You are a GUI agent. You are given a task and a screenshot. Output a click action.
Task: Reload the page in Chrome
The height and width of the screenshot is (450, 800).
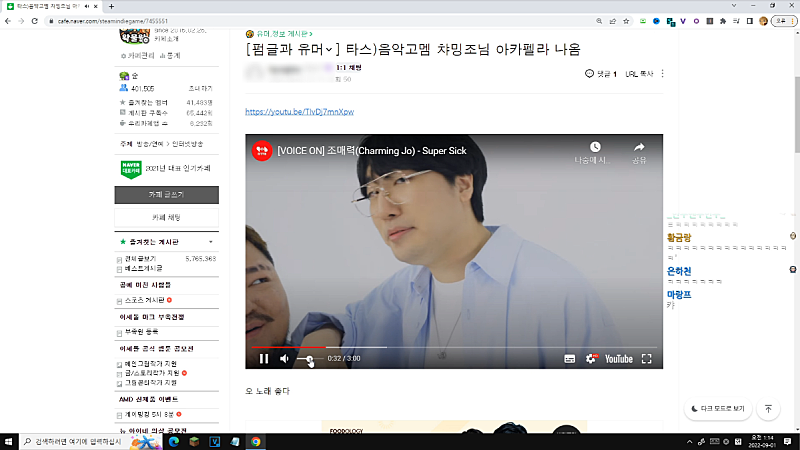35,21
